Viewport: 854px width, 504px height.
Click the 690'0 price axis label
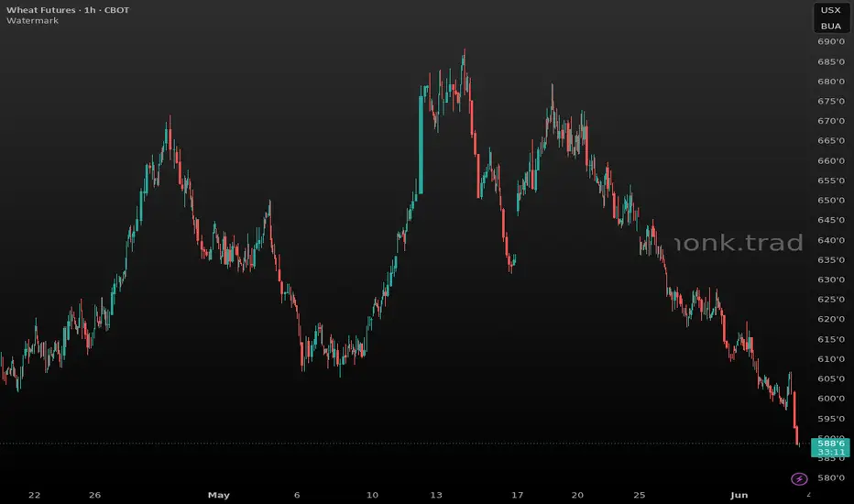tap(830, 41)
